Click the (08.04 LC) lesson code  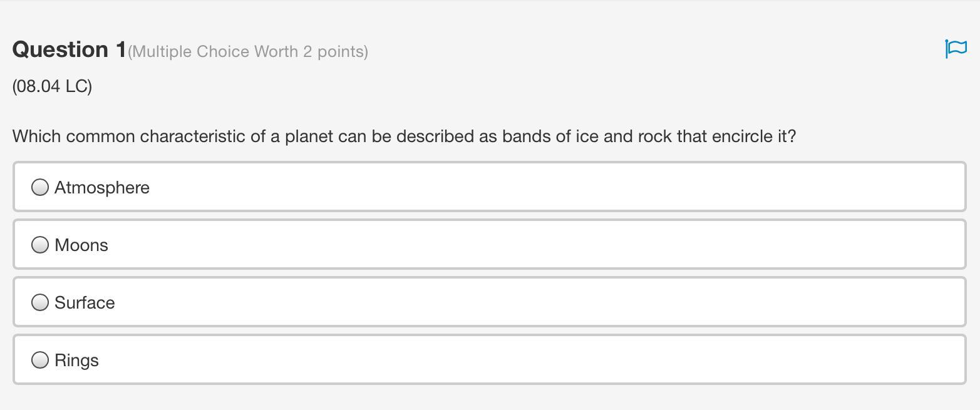click(52, 86)
